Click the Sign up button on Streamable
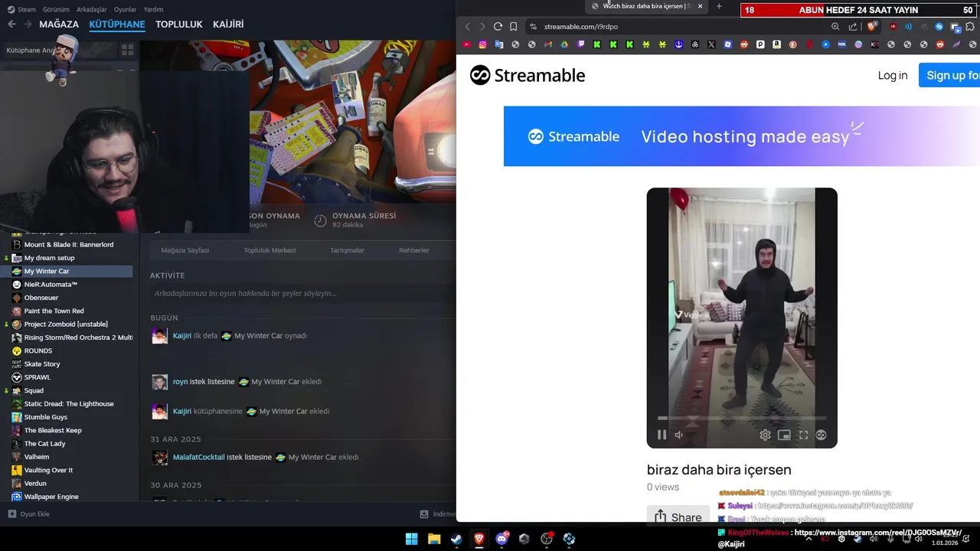Screen dimensions: 980x551 click(x=949, y=75)
